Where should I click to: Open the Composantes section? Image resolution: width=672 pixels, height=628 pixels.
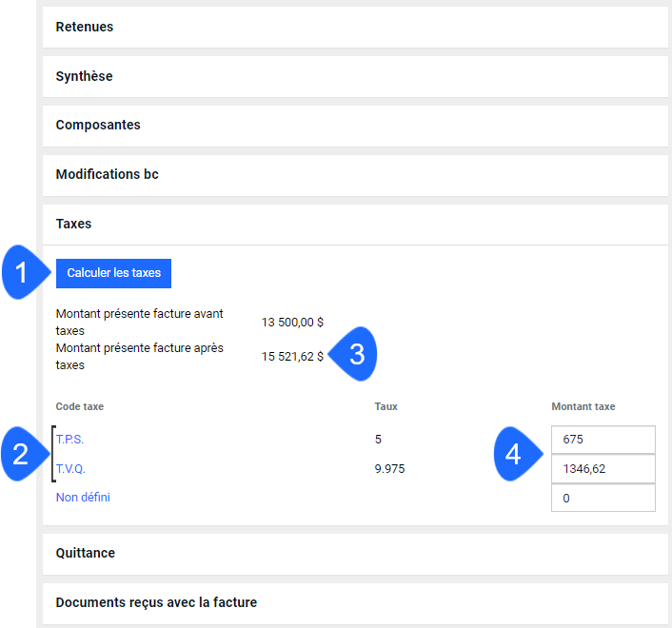pos(355,126)
